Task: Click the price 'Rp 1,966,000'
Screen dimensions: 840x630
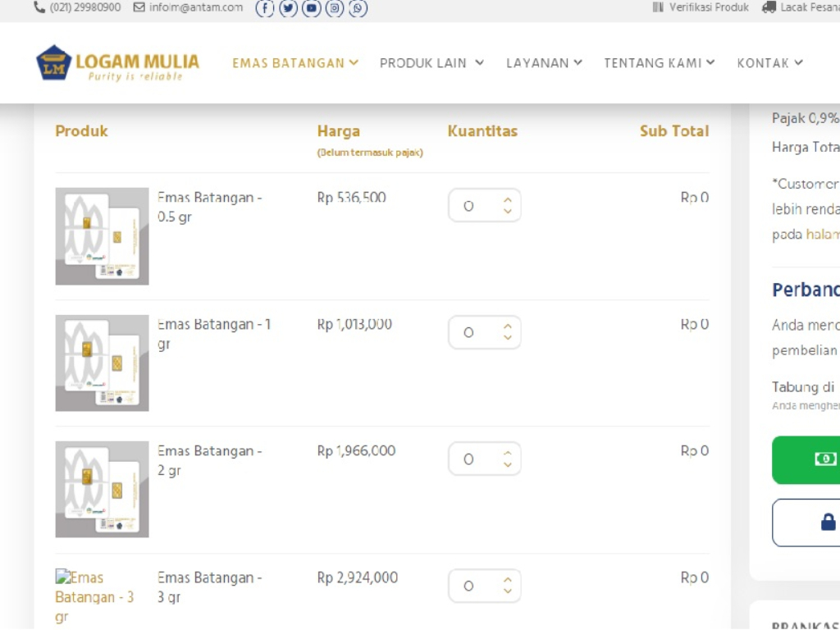Action: [356, 451]
